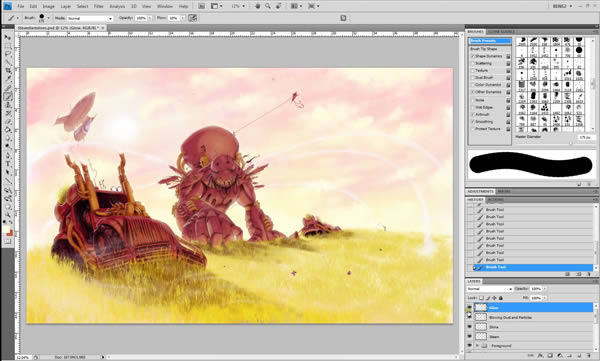The image size is (600, 361).
Task: Select the Rectangular Marquee tool
Action: point(7,46)
